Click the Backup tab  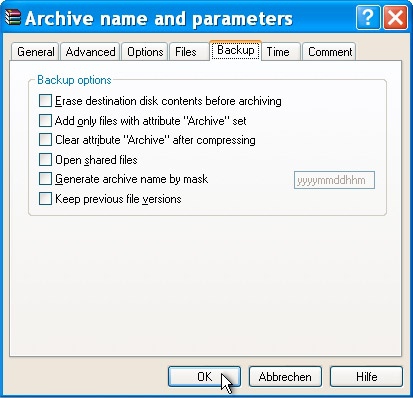point(236,50)
